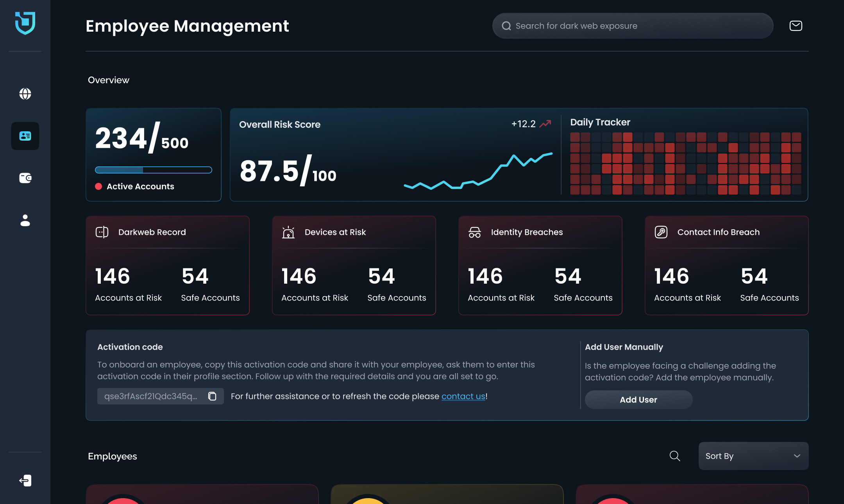
Task: Click the magnifier in dark web search
Action: (x=506, y=26)
